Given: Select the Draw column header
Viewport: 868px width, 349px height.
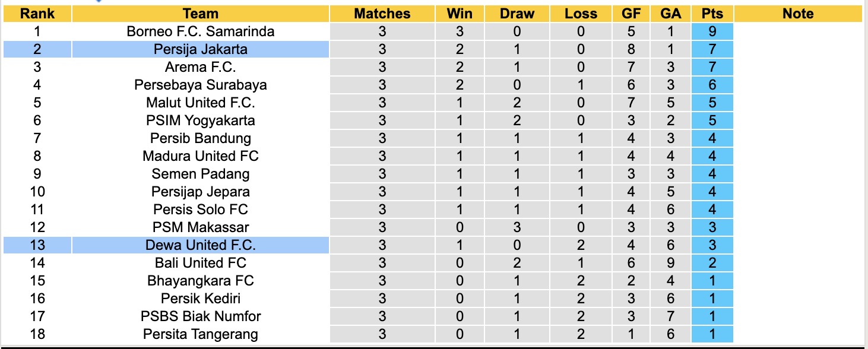Looking at the screenshot, I should pyautogui.click(x=517, y=14).
